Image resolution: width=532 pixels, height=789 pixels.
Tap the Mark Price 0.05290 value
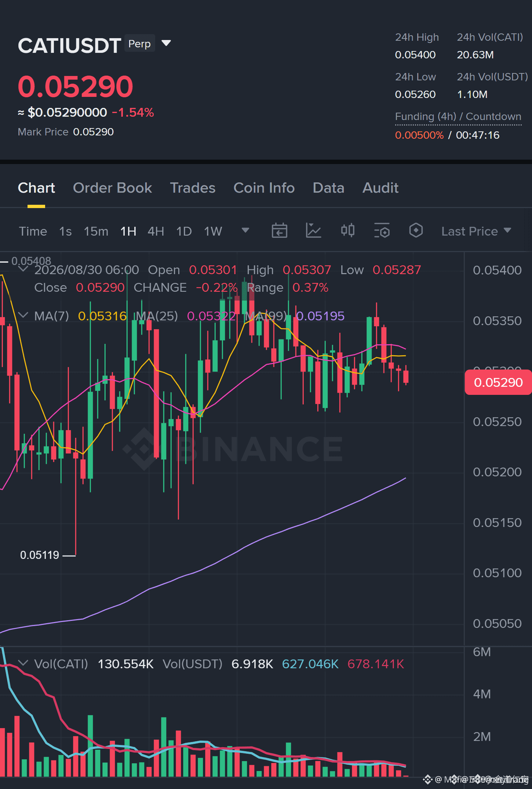(x=93, y=132)
